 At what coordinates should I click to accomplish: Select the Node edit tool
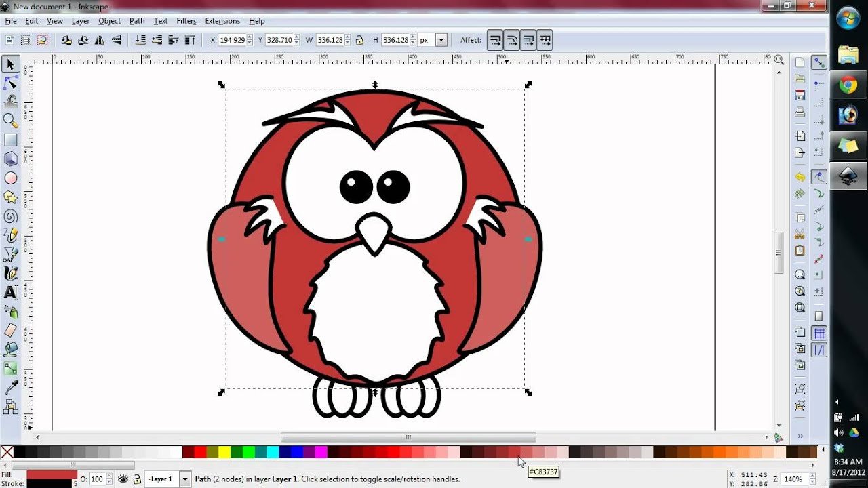point(11,83)
